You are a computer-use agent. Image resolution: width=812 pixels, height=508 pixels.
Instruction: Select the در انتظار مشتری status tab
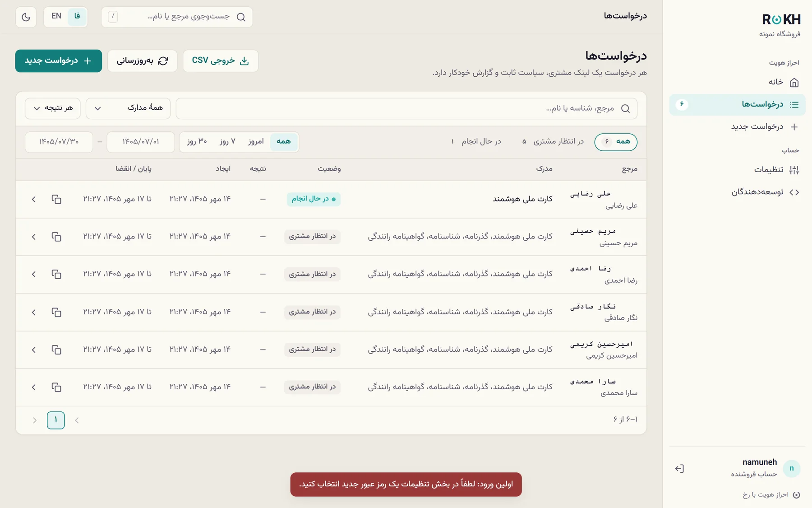pyautogui.click(x=553, y=142)
